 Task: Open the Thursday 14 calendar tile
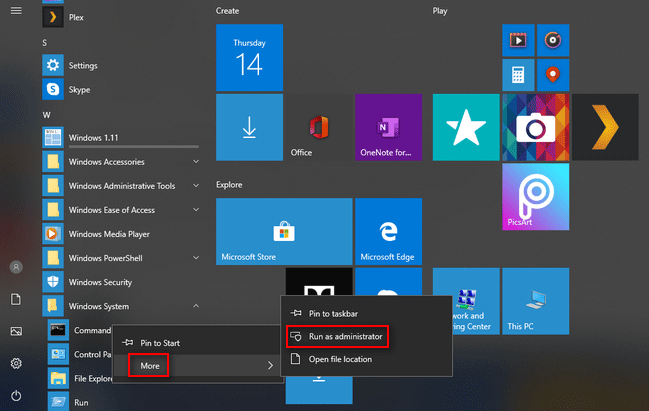249,58
